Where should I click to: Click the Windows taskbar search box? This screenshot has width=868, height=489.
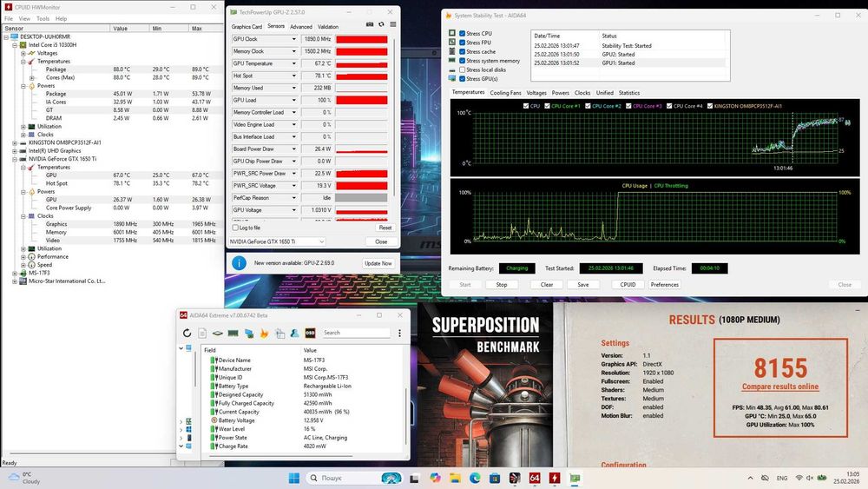tap(354, 478)
